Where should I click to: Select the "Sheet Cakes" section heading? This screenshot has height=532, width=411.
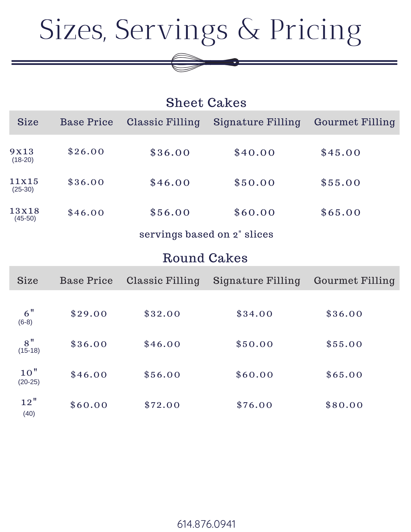(206, 103)
